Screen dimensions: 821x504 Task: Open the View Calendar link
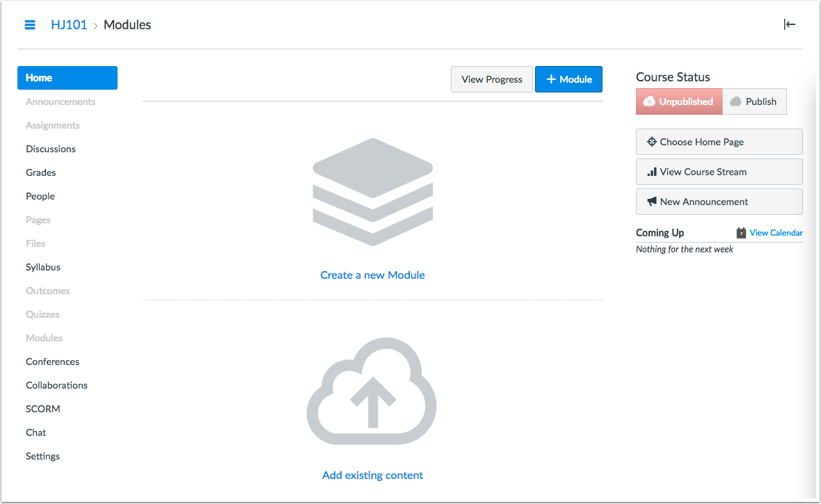[776, 233]
